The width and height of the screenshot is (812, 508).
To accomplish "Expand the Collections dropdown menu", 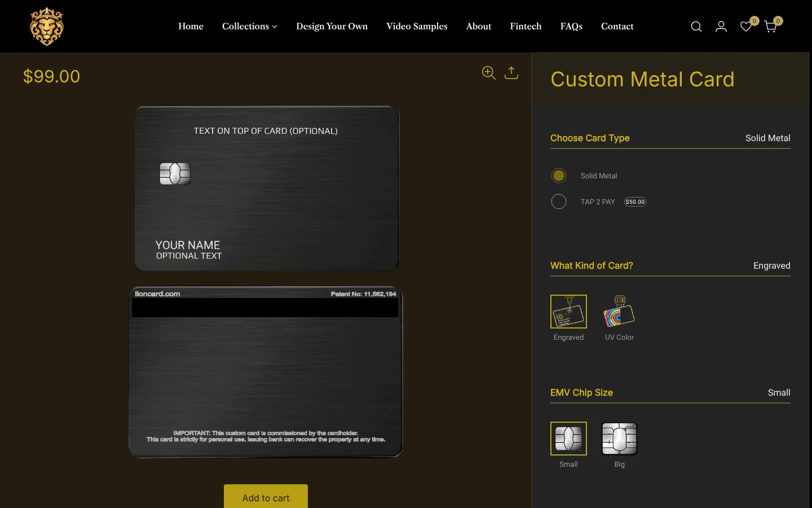I will [x=249, y=27].
